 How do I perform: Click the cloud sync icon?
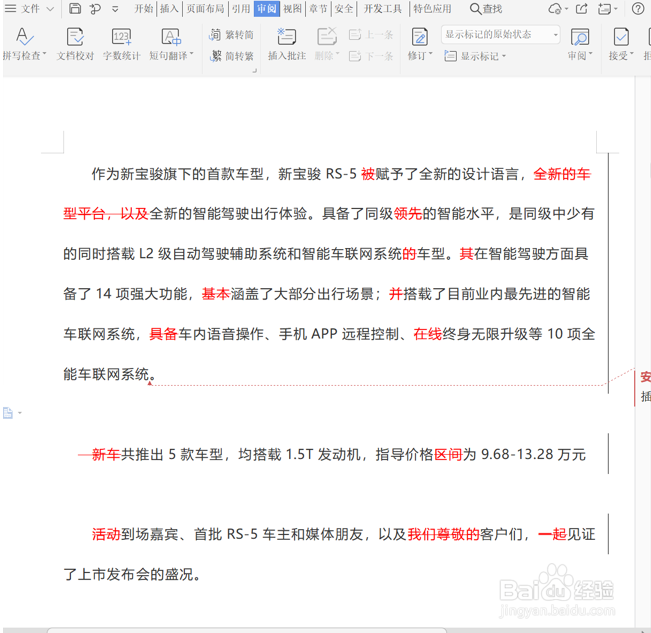click(x=556, y=8)
